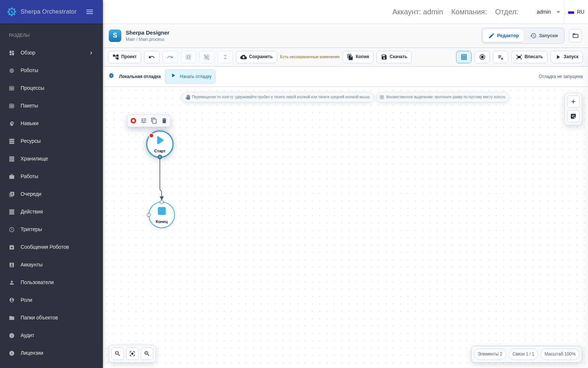Click the duplicate node icon in popup
The height and width of the screenshot is (368, 588).
pyautogui.click(x=154, y=121)
